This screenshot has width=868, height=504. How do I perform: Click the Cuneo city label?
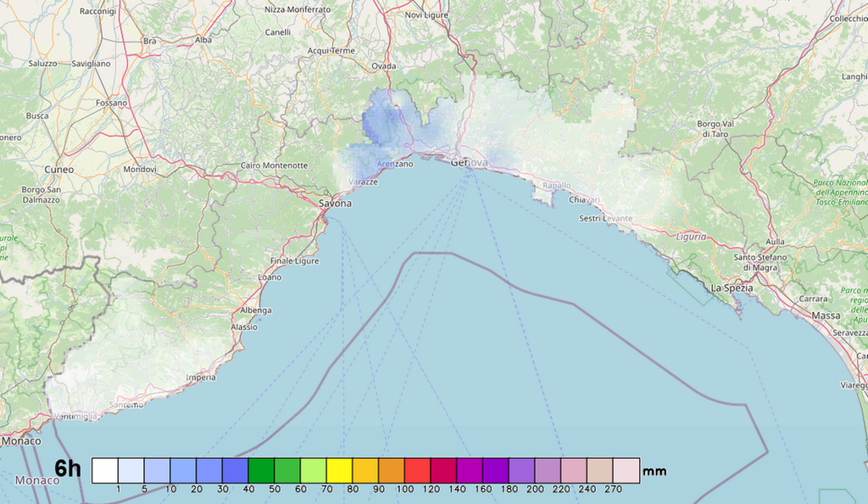pyautogui.click(x=59, y=170)
